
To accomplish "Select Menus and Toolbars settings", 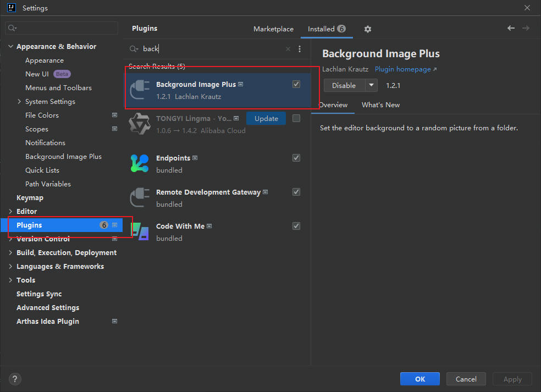I will [59, 87].
